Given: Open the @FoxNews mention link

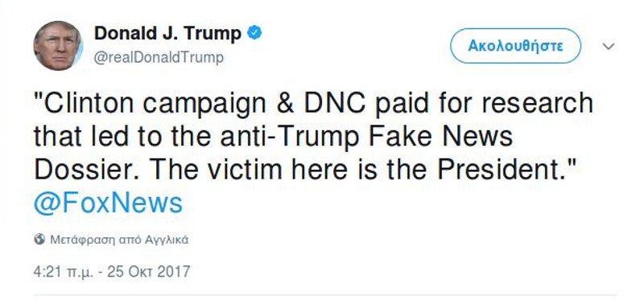Looking at the screenshot, I should 108,204.
